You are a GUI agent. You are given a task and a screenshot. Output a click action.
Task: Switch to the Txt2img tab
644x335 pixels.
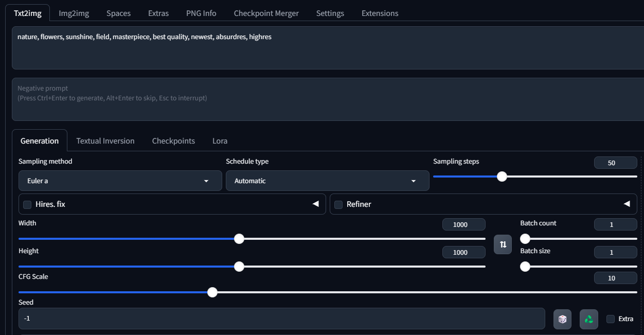click(x=28, y=13)
